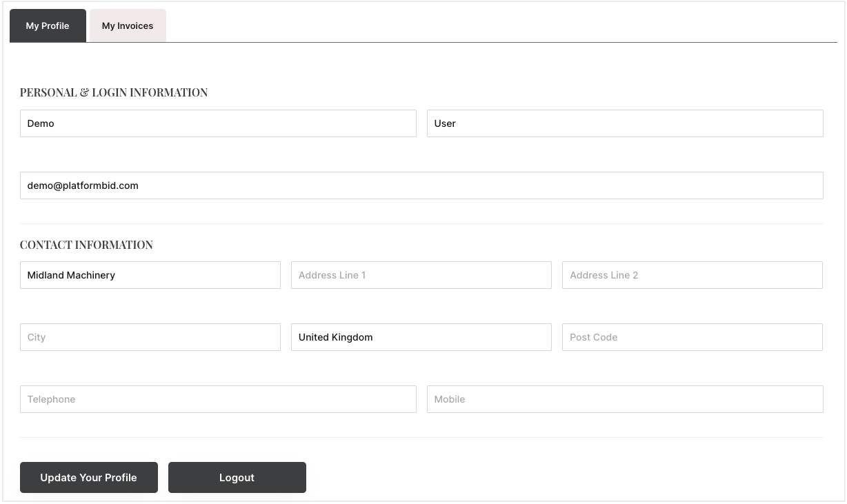847x504 pixels.
Task: Click the divider line above Update Your Profile
Action: pos(421,437)
